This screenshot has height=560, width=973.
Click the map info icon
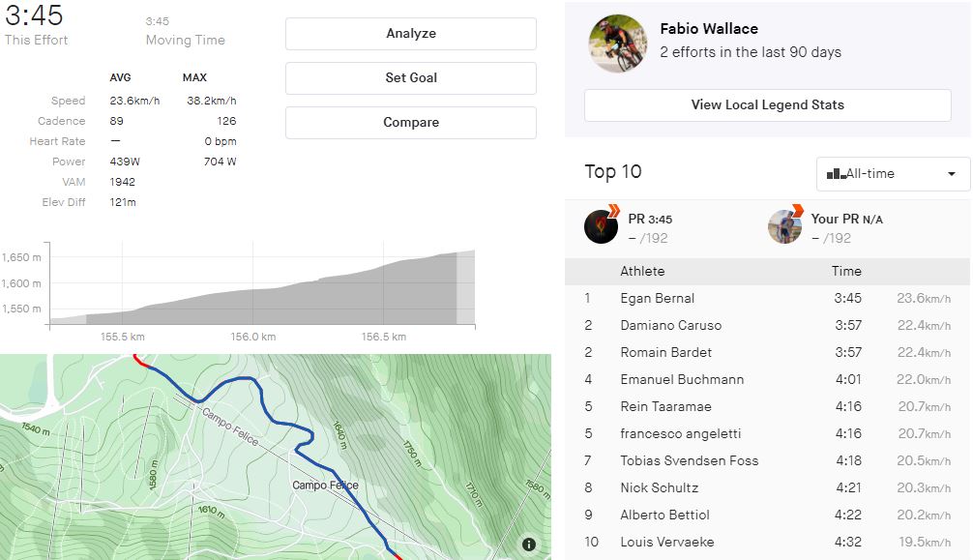tap(529, 545)
